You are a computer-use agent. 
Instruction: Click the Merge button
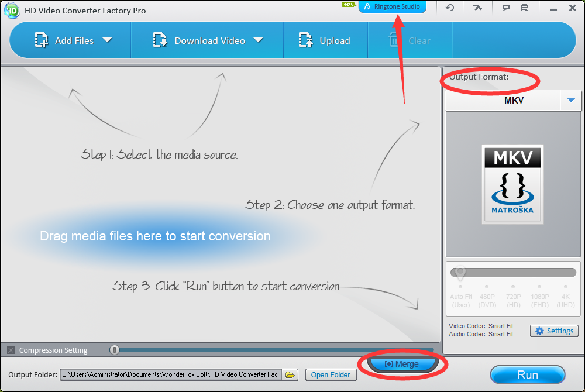(x=402, y=364)
